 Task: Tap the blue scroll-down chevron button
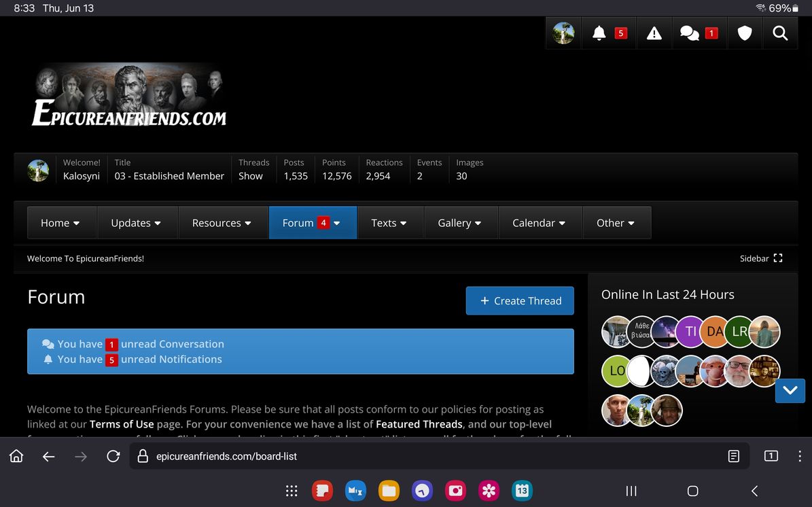(790, 391)
